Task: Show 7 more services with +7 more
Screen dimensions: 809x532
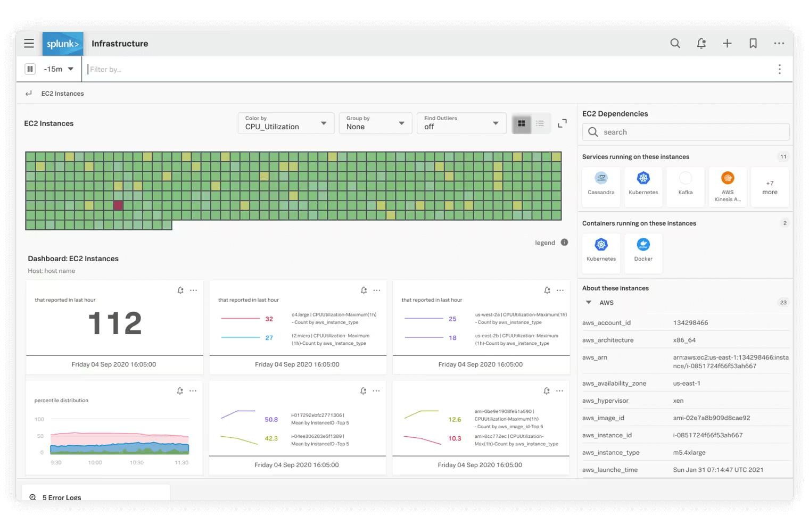Action: click(x=770, y=186)
